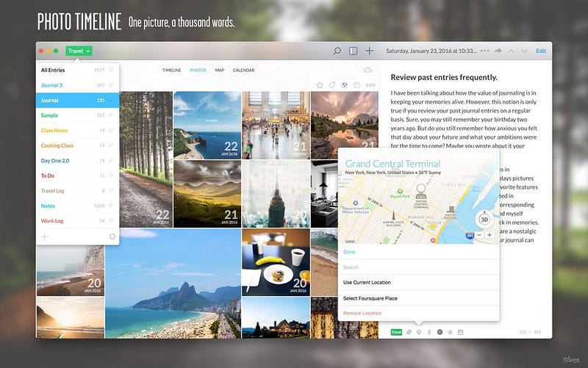Create a new entry with plus icon
The image size is (588, 368).
[370, 51]
